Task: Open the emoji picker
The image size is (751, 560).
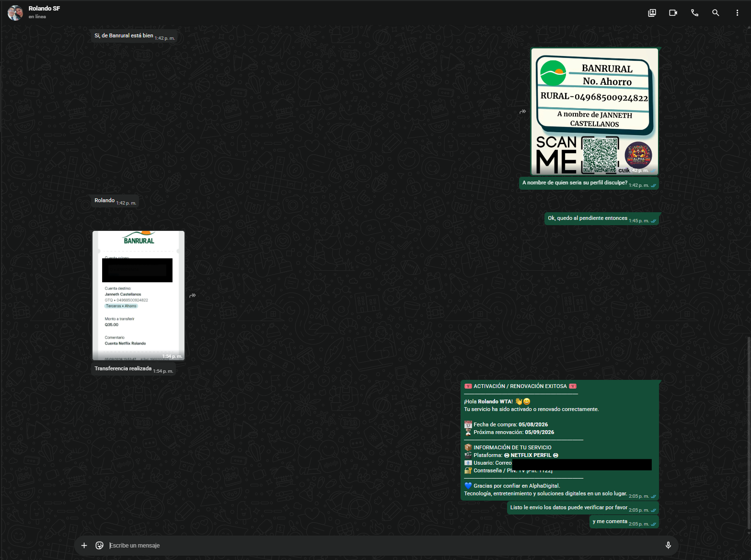Action: click(100, 545)
